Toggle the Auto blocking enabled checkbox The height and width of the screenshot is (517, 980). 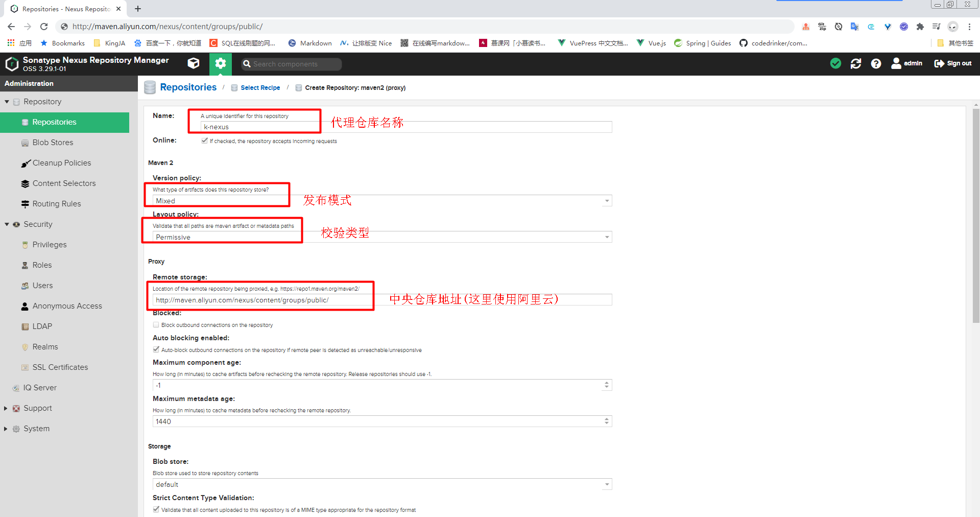pos(156,349)
